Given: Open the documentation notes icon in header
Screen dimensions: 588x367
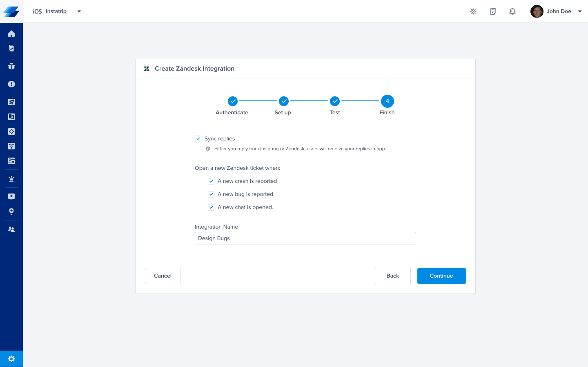Looking at the screenshot, I should point(493,11).
